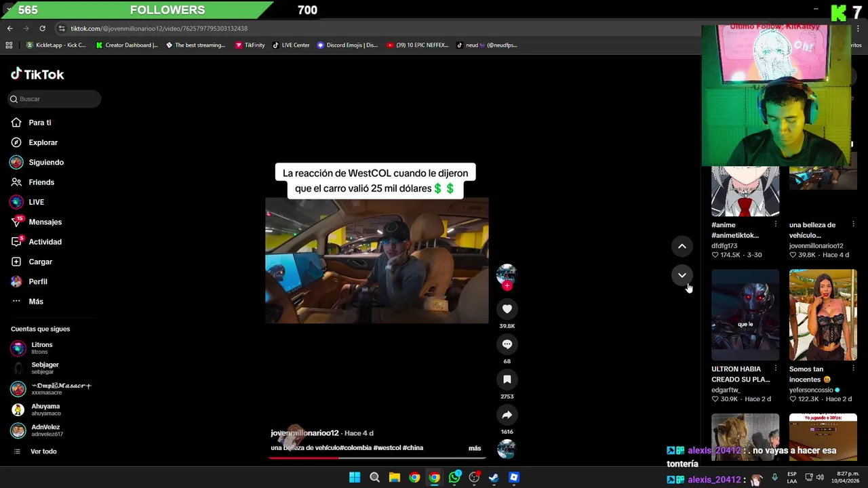
Task: Open the #anime video thumbnail
Action: click(x=745, y=191)
